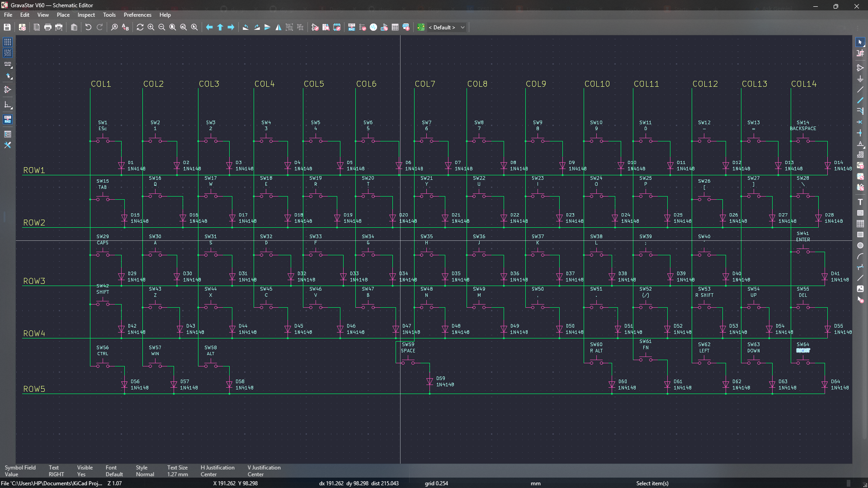The image size is (868, 488).
Task: Mirror selection horizontally
Action: point(278,27)
